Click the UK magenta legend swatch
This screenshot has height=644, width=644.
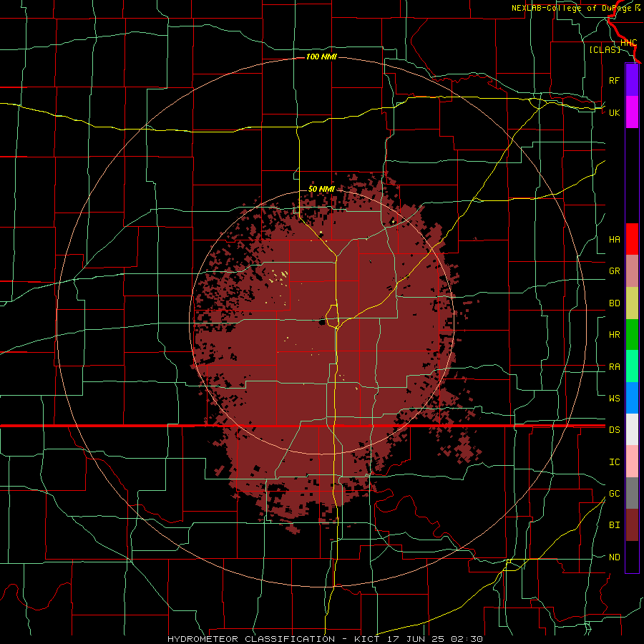[x=632, y=112]
